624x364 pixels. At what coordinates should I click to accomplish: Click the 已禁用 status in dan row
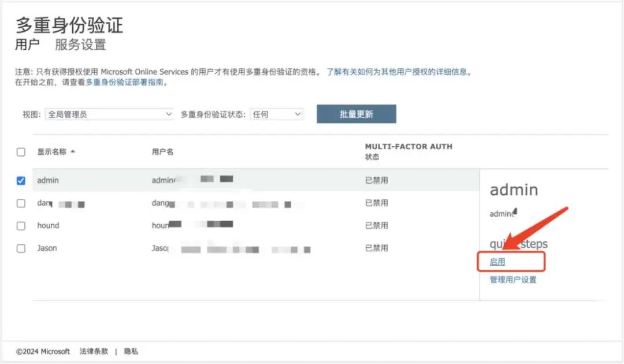click(377, 203)
